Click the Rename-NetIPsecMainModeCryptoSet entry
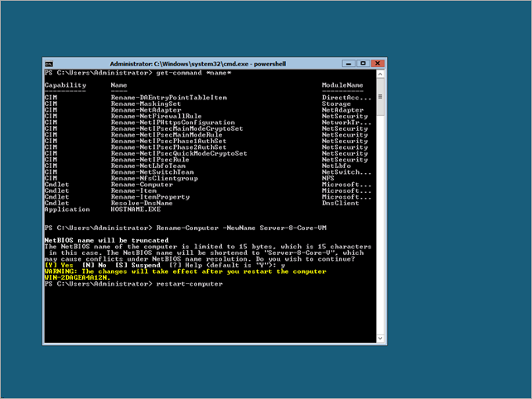This screenshot has height=399, width=532. click(x=177, y=128)
